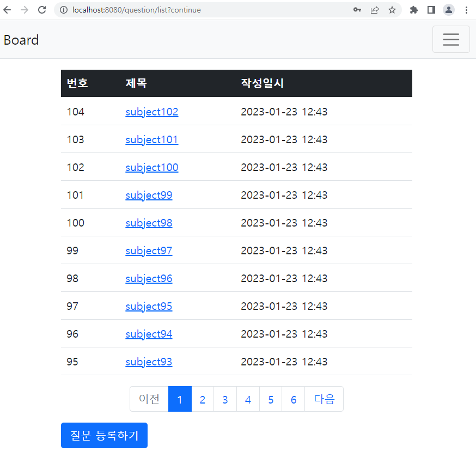The height and width of the screenshot is (458, 476).
Task: Click row number 100
Action: point(75,223)
